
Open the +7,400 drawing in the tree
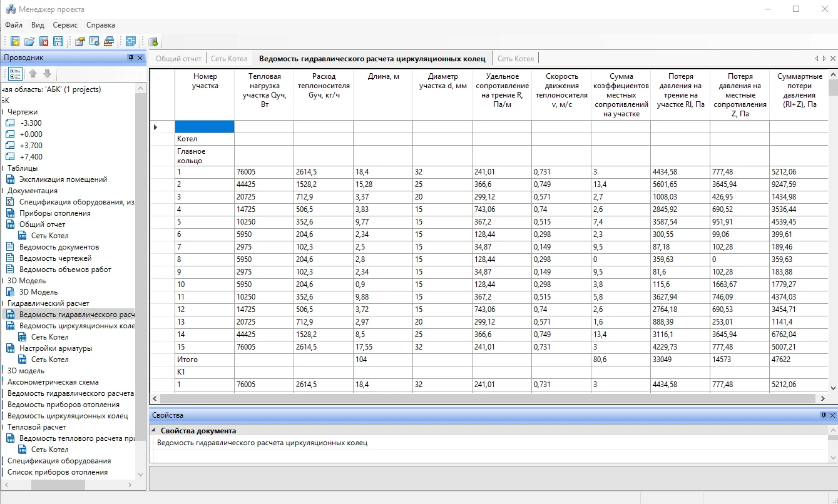pos(31,157)
